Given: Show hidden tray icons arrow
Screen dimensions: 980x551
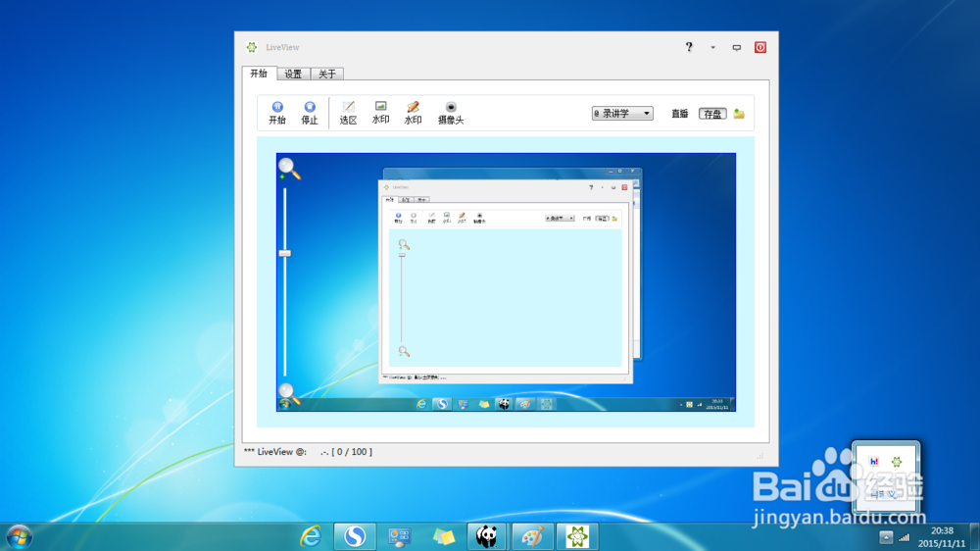Looking at the screenshot, I should 886,537.
